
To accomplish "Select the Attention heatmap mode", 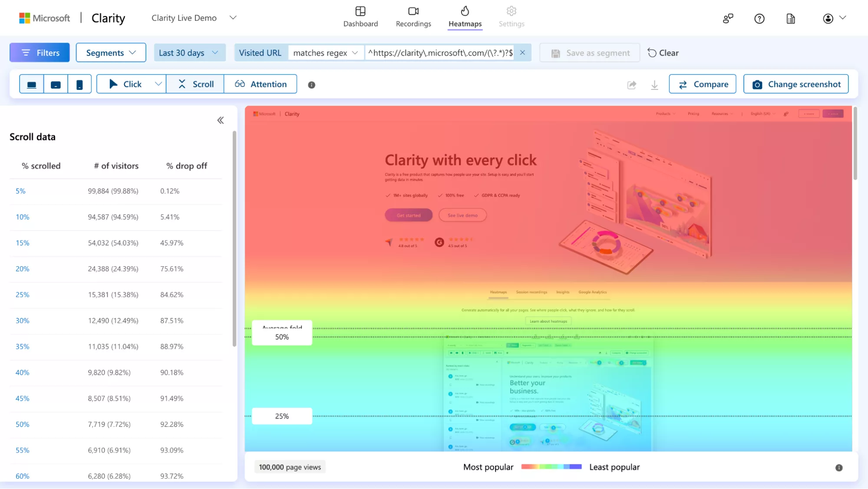I will 261,84.
